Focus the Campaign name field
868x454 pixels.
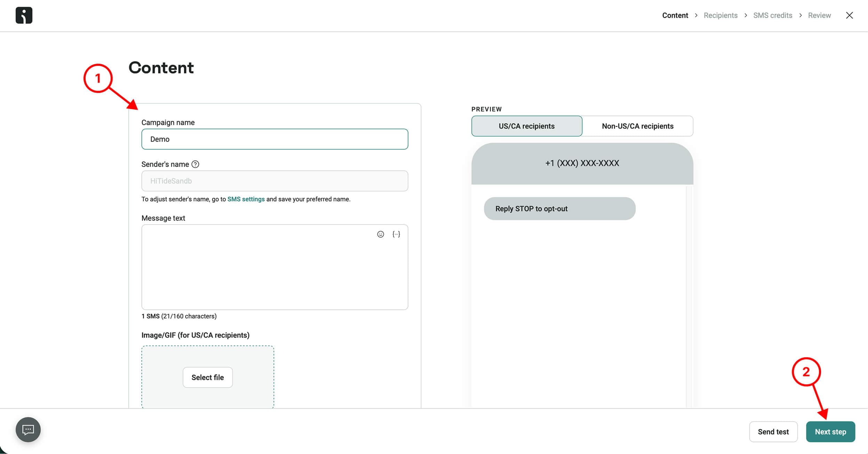274,139
